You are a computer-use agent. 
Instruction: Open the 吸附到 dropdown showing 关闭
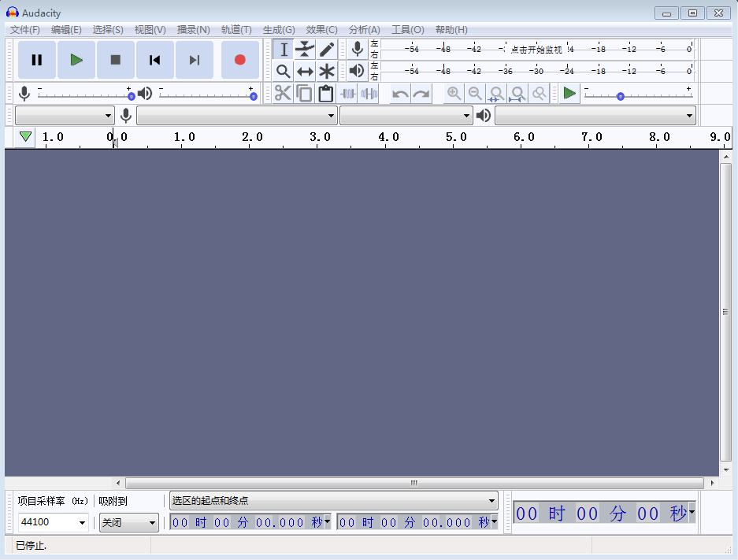[x=129, y=522]
